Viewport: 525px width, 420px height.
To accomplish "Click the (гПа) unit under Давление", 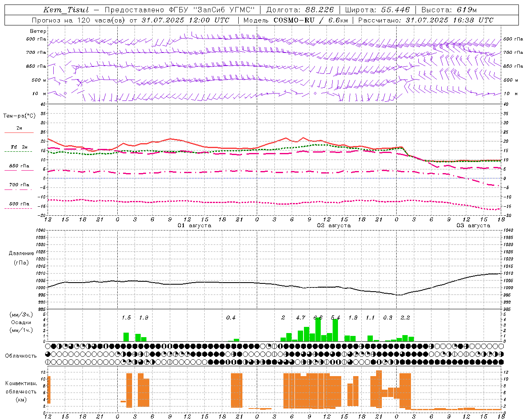I will point(21,263).
